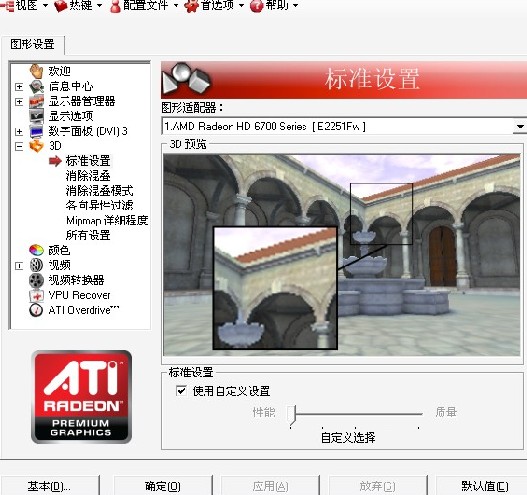Select 各向异性过滤 in the tree
The height and width of the screenshot is (495, 527).
pyautogui.click(x=99, y=205)
